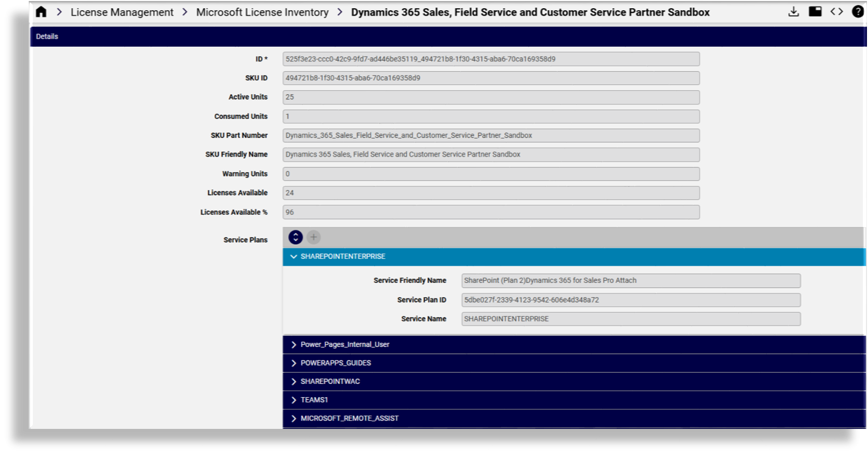
Task: Collapse the SHAREPOINTENTERPRISE service plan
Action: [574, 256]
